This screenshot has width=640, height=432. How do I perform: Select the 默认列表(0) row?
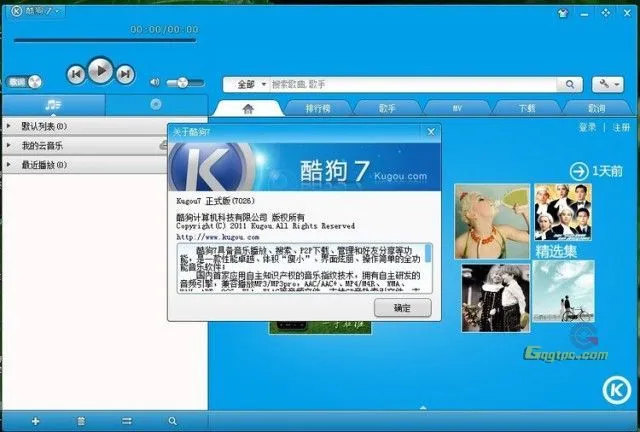pos(86,126)
